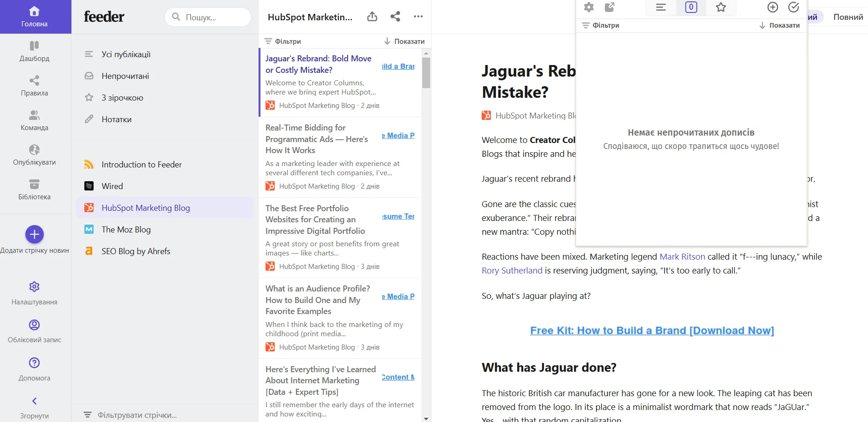Follow the Mark Ritson link
Viewport: 868px width, 422px height.
[682, 257]
